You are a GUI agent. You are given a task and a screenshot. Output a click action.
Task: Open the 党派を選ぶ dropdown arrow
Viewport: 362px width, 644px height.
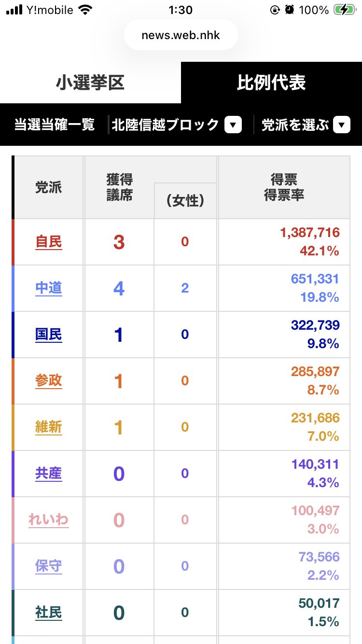coord(342,126)
